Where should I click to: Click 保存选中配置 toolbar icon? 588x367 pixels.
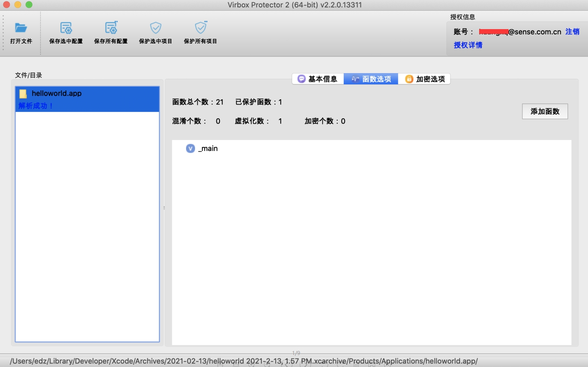click(66, 28)
